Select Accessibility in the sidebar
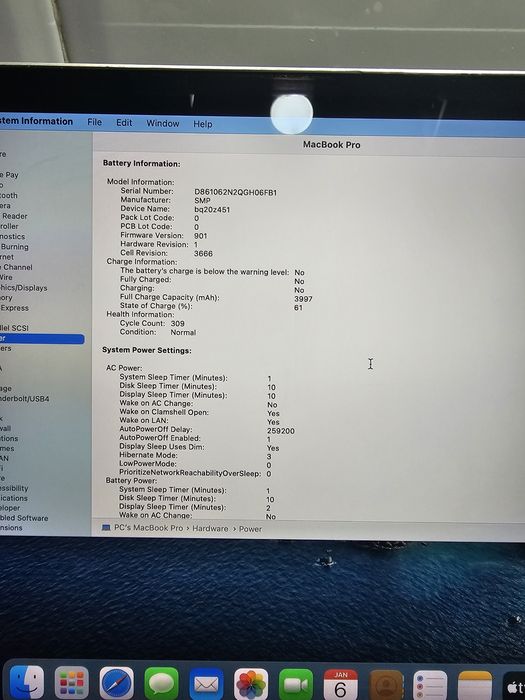 pyautogui.click(x=14, y=488)
